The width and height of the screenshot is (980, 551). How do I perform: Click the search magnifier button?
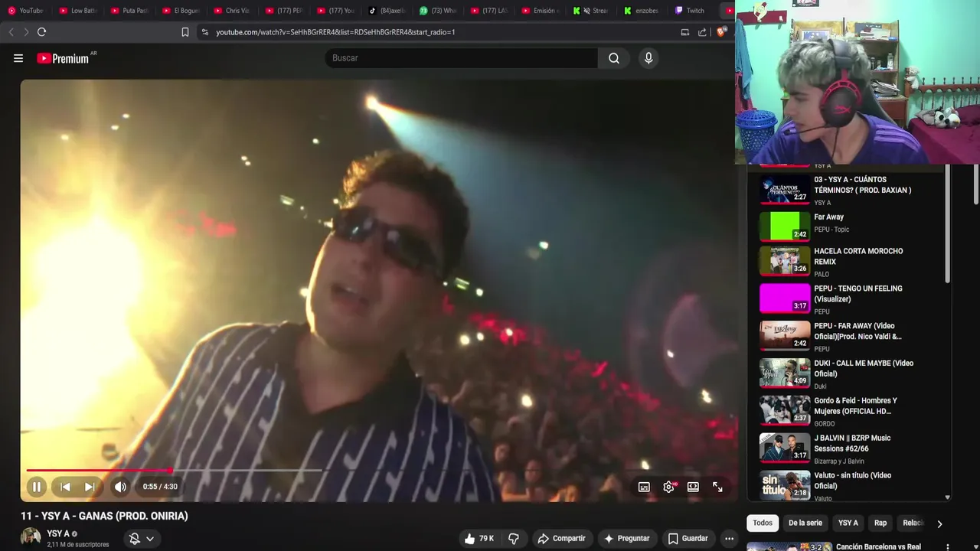click(x=614, y=58)
